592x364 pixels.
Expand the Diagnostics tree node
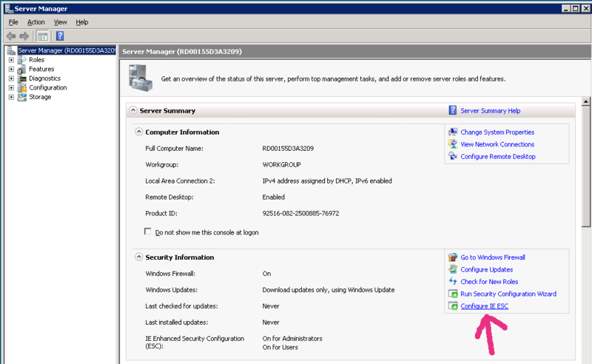point(11,78)
